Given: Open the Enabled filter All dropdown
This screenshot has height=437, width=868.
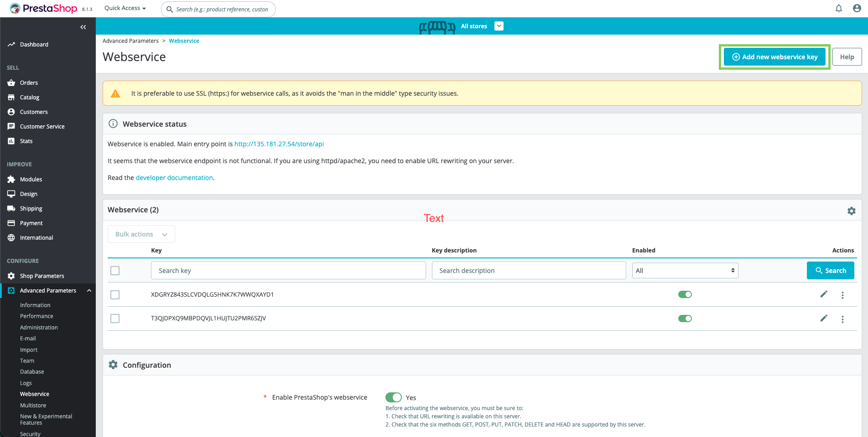Looking at the screenshot, I should [x=685, y=271].
